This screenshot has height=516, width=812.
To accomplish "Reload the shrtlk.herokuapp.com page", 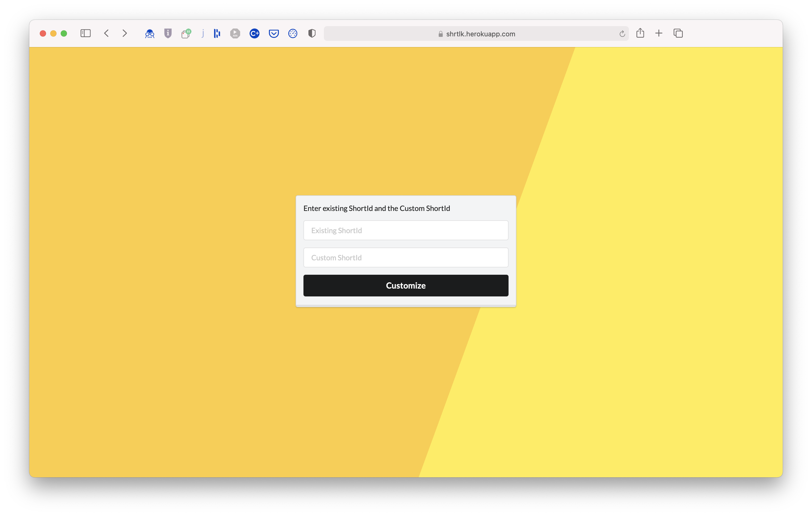I will (x=622, y=34).
